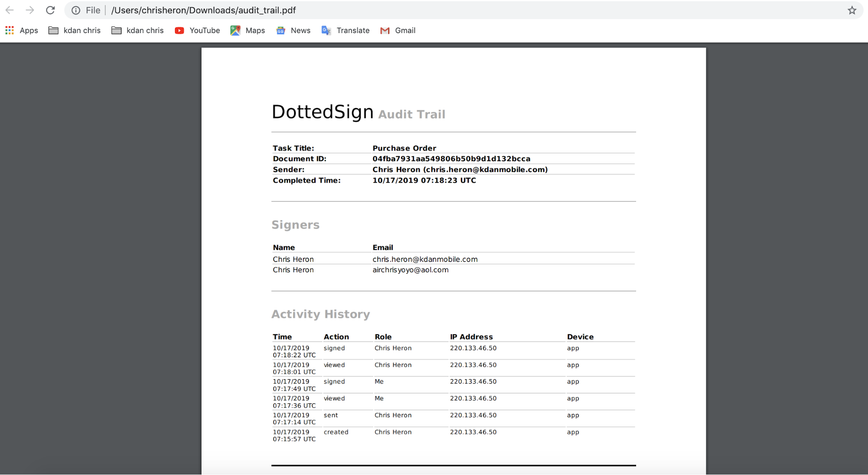Click the page refresh/reload icon
The width and height of the screenshot is (868, 475).
tap(50, 10)
